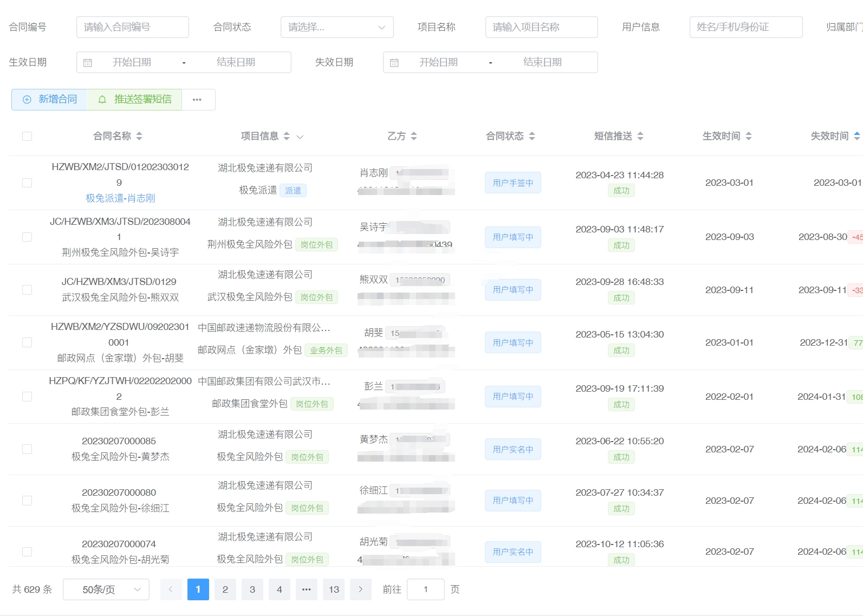
Task: Go to next page arrow
Action: (x=361, y=589)
